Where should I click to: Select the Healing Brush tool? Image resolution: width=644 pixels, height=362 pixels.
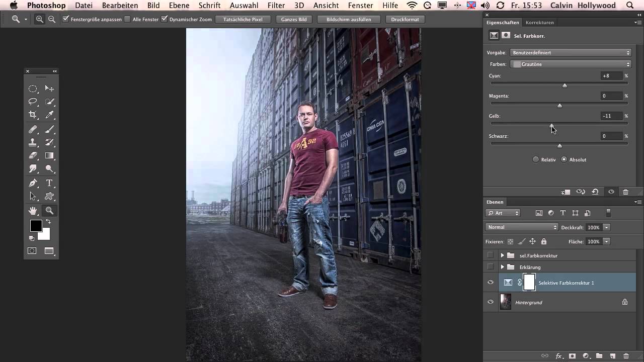point(33,129)
